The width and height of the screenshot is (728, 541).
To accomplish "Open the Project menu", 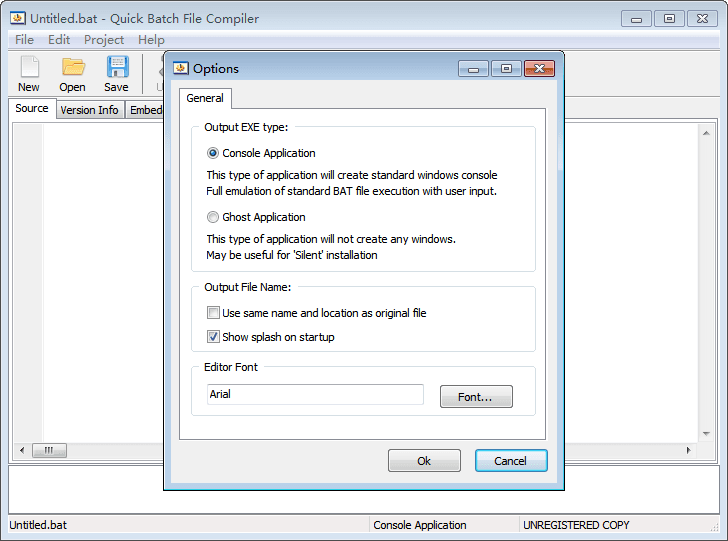I will click(104, 40).
